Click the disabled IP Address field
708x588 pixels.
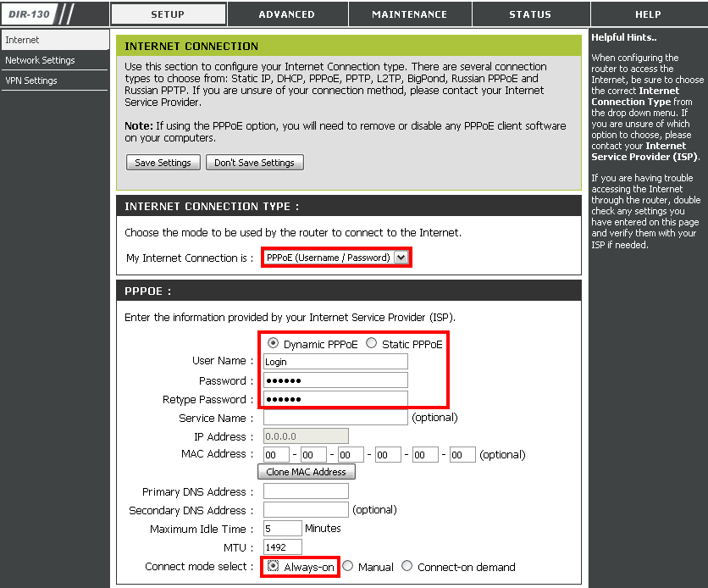(x=306, y=436)
